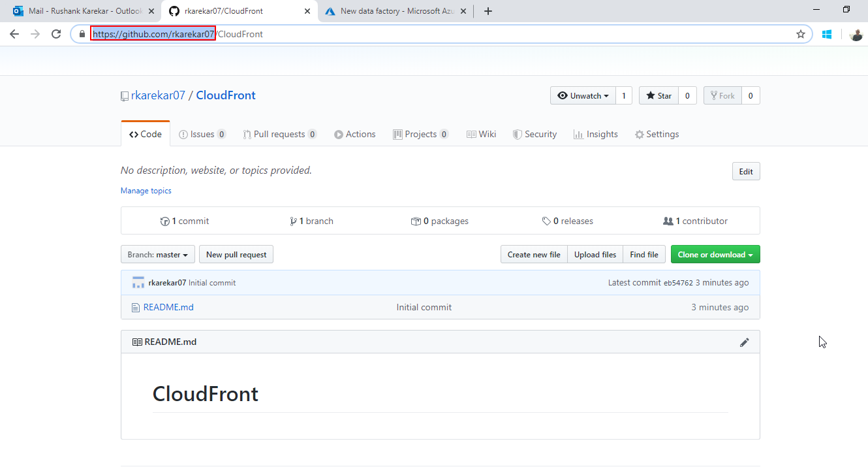Close the rkarekar07/CloudFront tab
The image size is (868, 471).
tap(307, 11)
